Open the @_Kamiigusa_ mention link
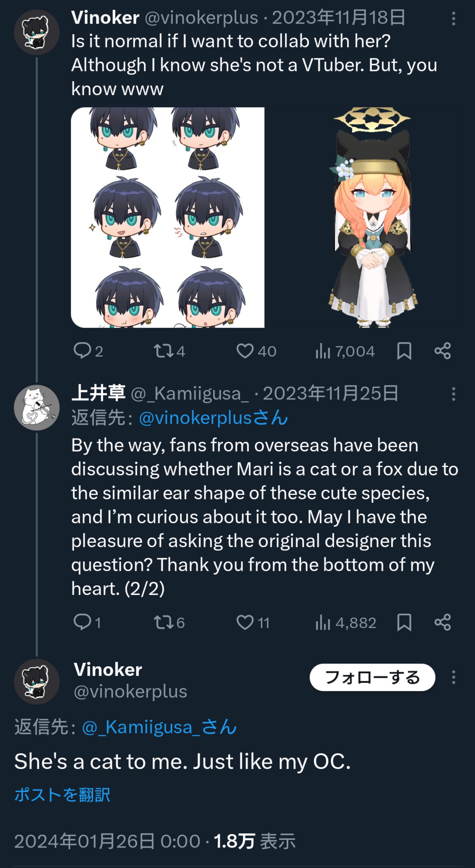Screen dimensions: 475x868 [x=159, y=727]
